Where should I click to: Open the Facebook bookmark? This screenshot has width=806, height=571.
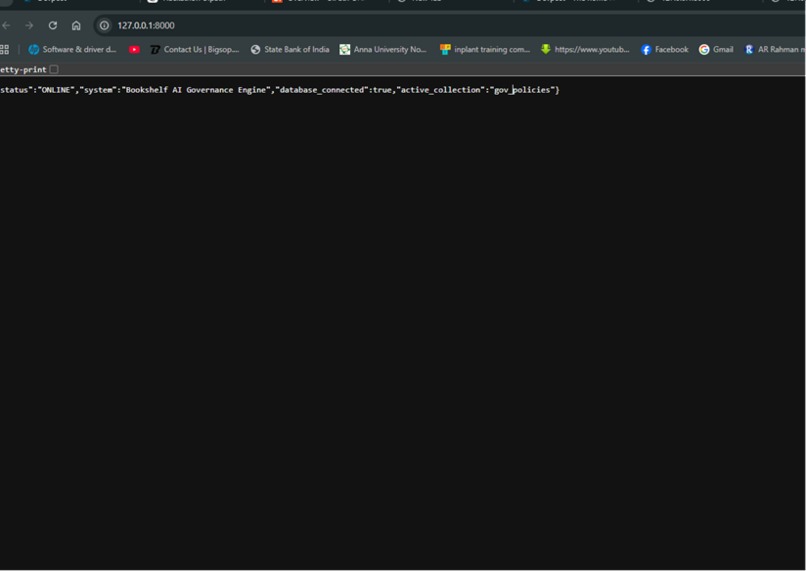[665, 49]
